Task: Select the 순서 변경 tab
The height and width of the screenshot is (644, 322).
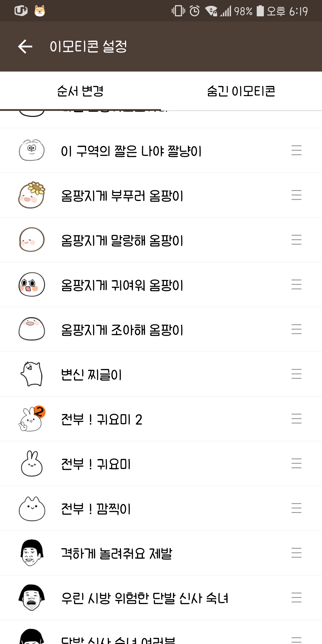Action: (x=80, y=91)
